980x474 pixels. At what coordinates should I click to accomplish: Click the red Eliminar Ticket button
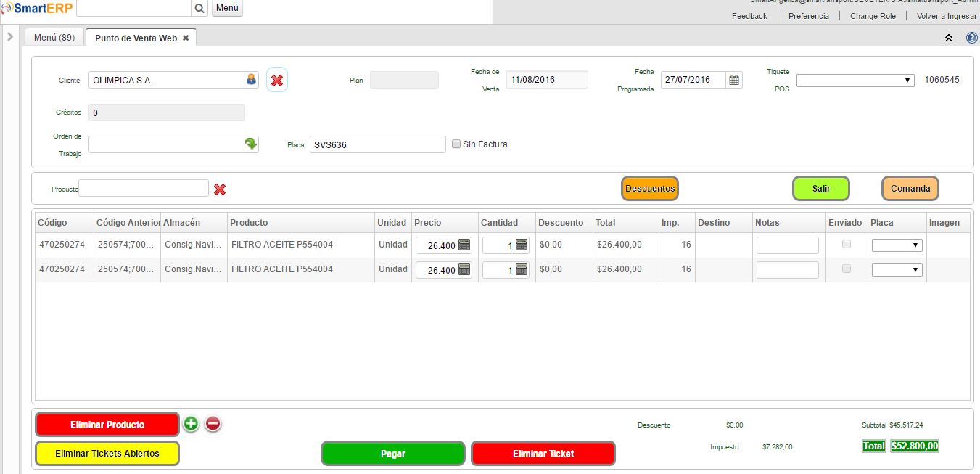pyautogui.click(x=543, y=453)
